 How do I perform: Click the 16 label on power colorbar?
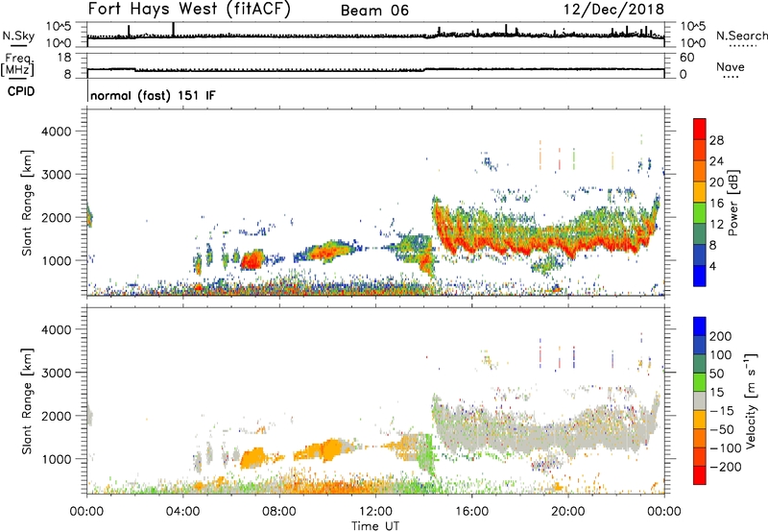coord(716,204)
